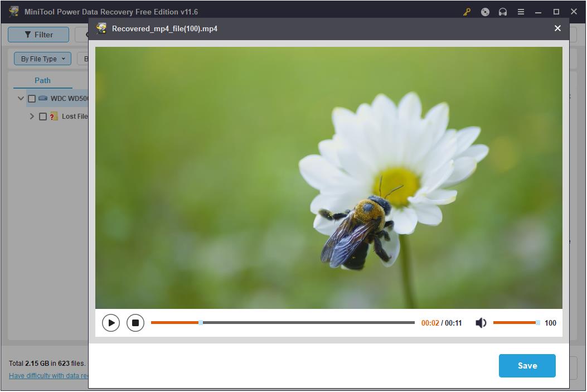Select the Lost Files folder icon
587x392 pixels.
[54, 117]
